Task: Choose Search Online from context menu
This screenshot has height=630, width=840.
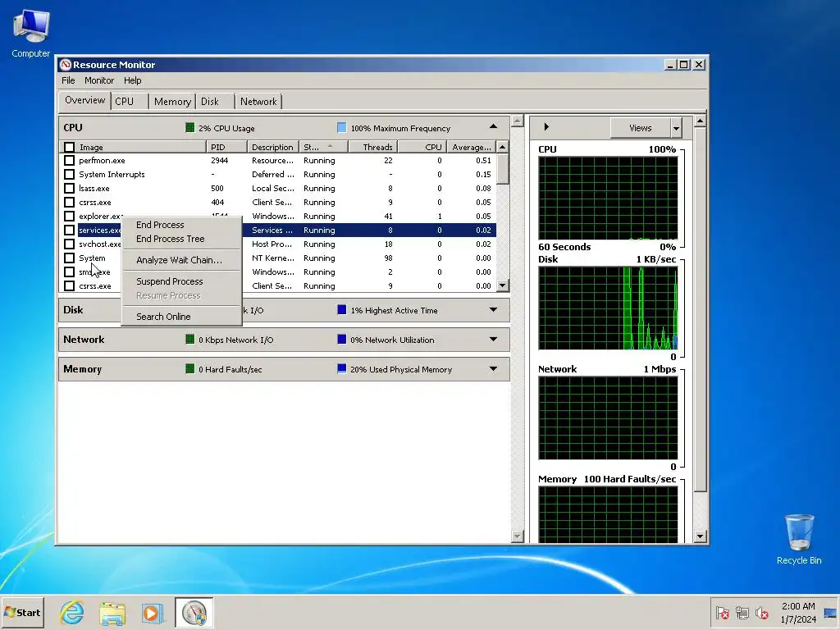Action: (x=163, y=317)
